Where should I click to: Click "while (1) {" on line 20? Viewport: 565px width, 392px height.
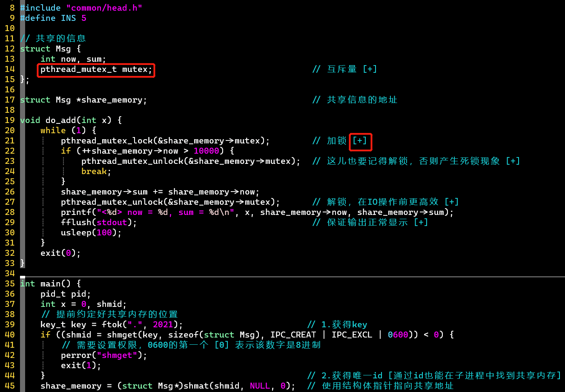[x=69, y=130]
